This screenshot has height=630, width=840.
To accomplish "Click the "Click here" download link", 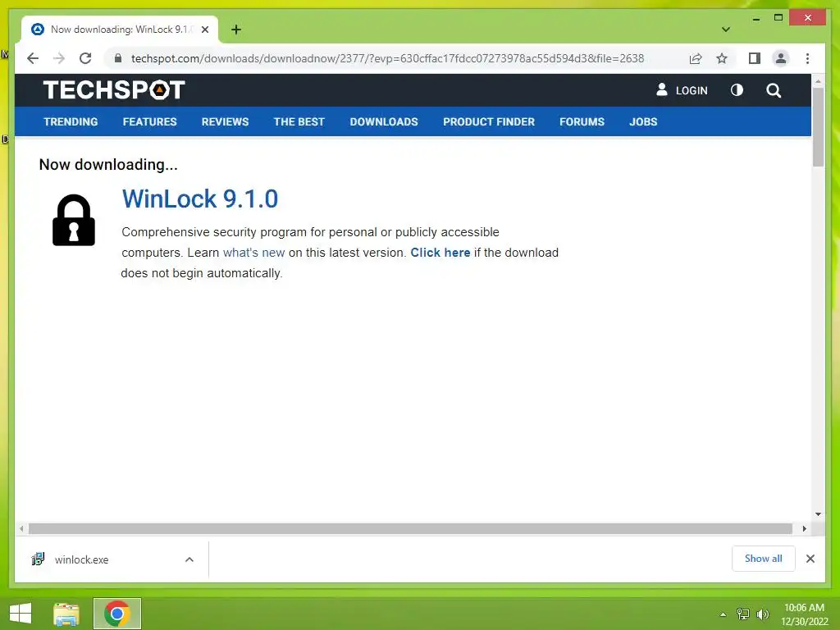I will 441,253.
